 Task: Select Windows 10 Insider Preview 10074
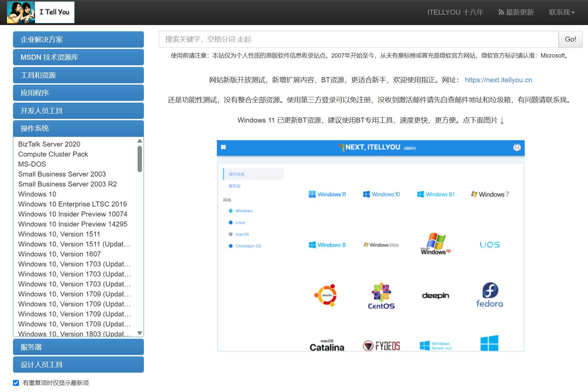click(73, 214)
